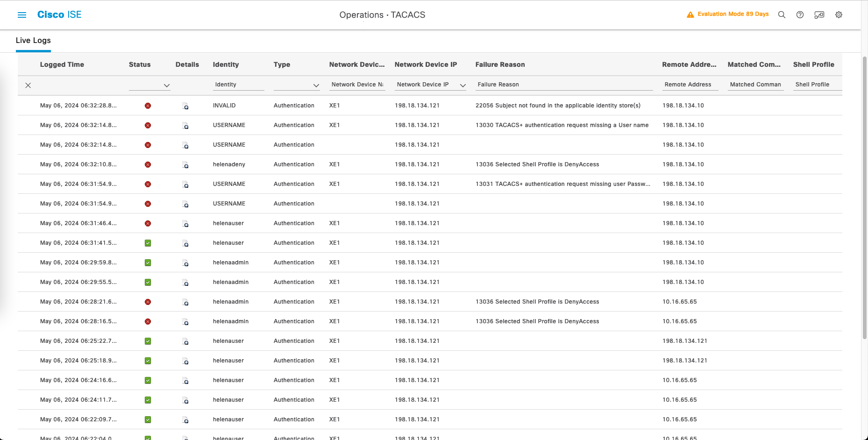Sort by Failure Reason column header
This screenshot has width=868, height=440.
click(x=500, y=64)
